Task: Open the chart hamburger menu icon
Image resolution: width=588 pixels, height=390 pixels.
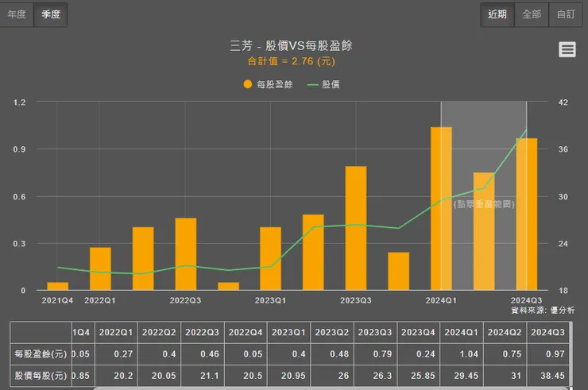Action: (x=567, y=49)
